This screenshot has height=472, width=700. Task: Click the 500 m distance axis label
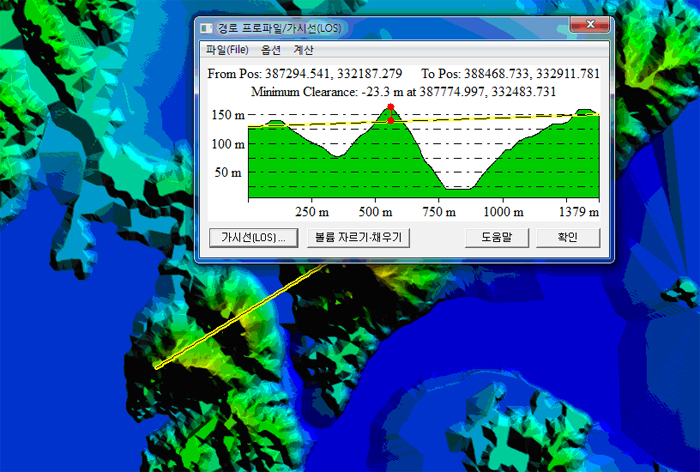[x=375, y=212]
